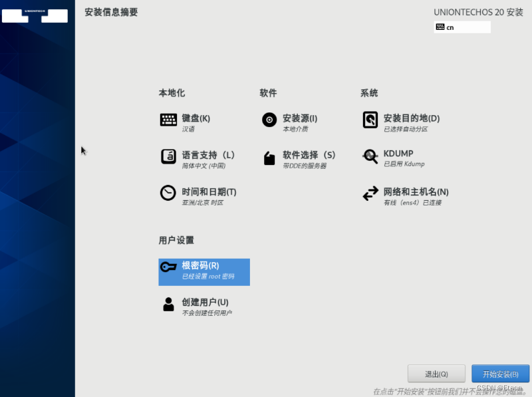Screen dimensions: 532x397
Task: Click the hard disk icon for 安装目的地
Action: point(370,120)
